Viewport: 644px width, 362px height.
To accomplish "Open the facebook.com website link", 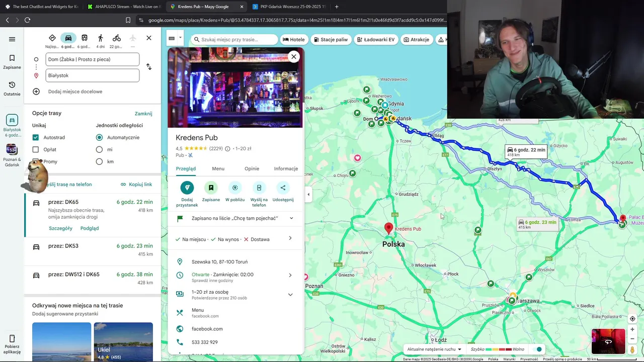I will (207, 329).
